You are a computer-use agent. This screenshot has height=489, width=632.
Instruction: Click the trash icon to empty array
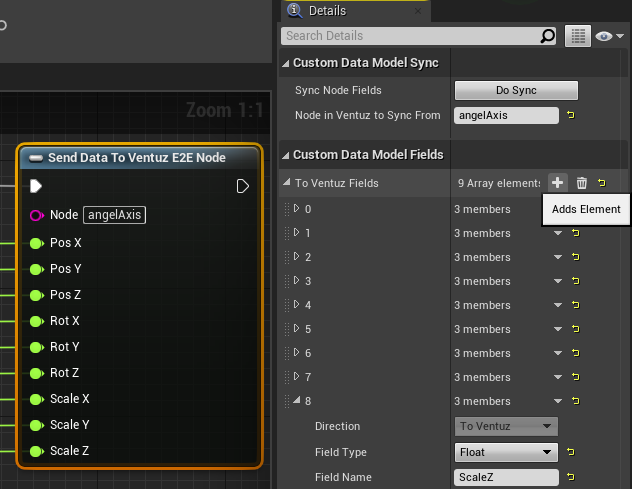tap(581, 183)
